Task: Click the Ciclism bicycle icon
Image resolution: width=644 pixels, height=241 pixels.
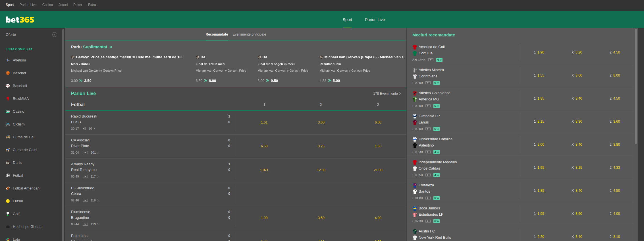Action: click(x=8, y=124)
